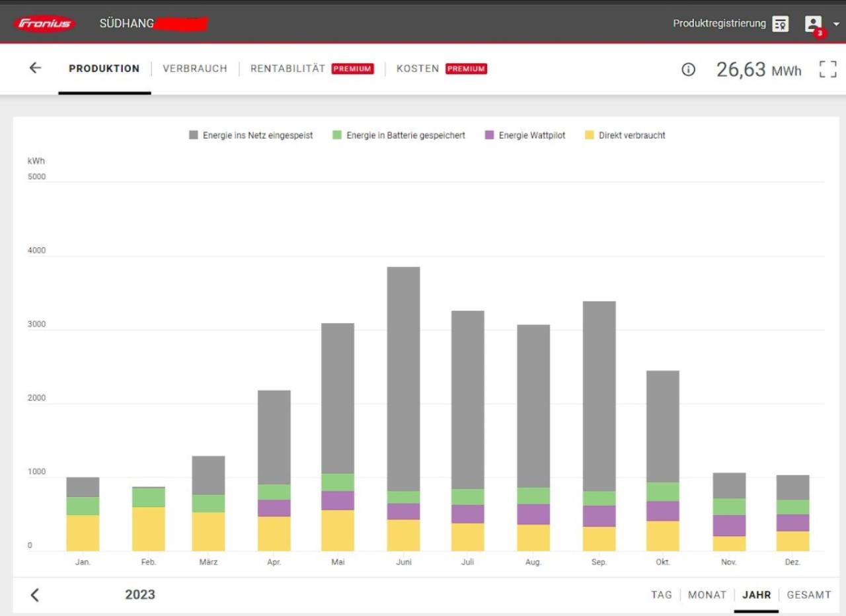Switch to the Verbrauch tab
846x616 pixels.
pyautogui.click(x=194, y=69)
